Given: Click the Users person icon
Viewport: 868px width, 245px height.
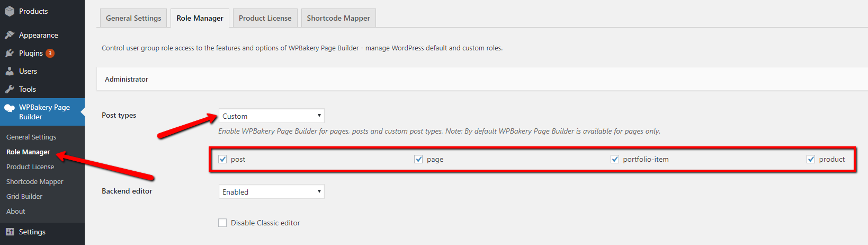Looking at the screenshot, I should (10, 71).
